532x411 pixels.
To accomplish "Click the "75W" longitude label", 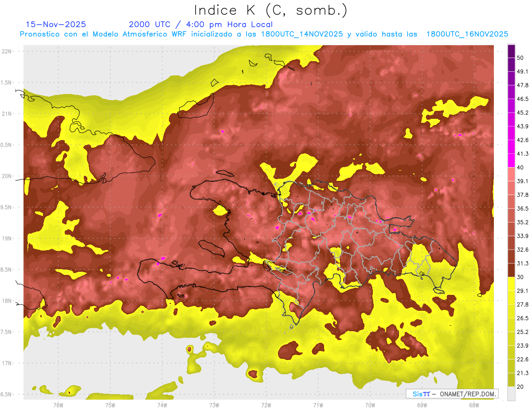I will click(110, 405).
